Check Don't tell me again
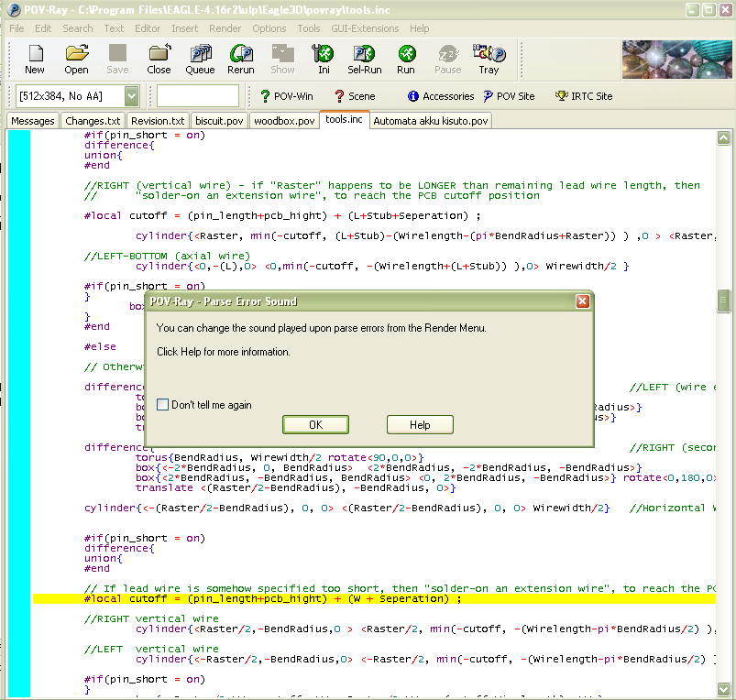Viewport: 736px width, 700px height. pos(162,404)
